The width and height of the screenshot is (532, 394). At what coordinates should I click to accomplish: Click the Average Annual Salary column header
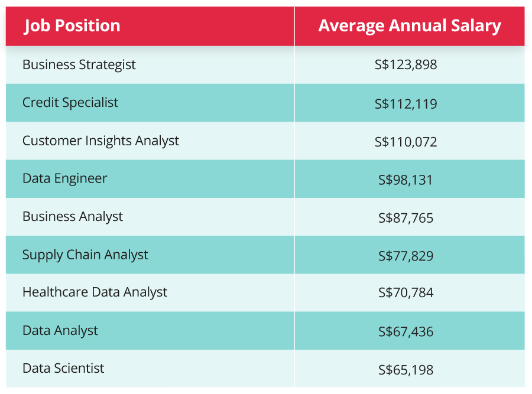tap(409, 26)
